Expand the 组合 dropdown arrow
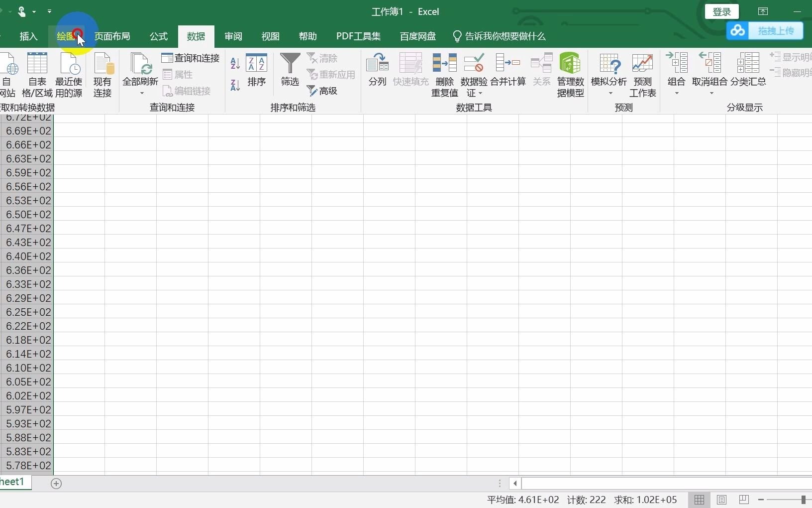 [x=677, y=94]
